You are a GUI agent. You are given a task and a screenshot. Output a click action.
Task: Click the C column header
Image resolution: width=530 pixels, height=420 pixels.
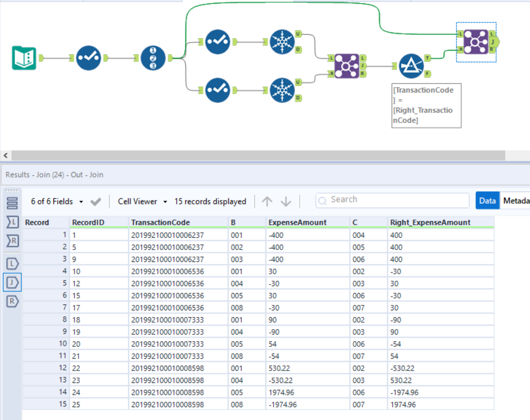[369, 222]
